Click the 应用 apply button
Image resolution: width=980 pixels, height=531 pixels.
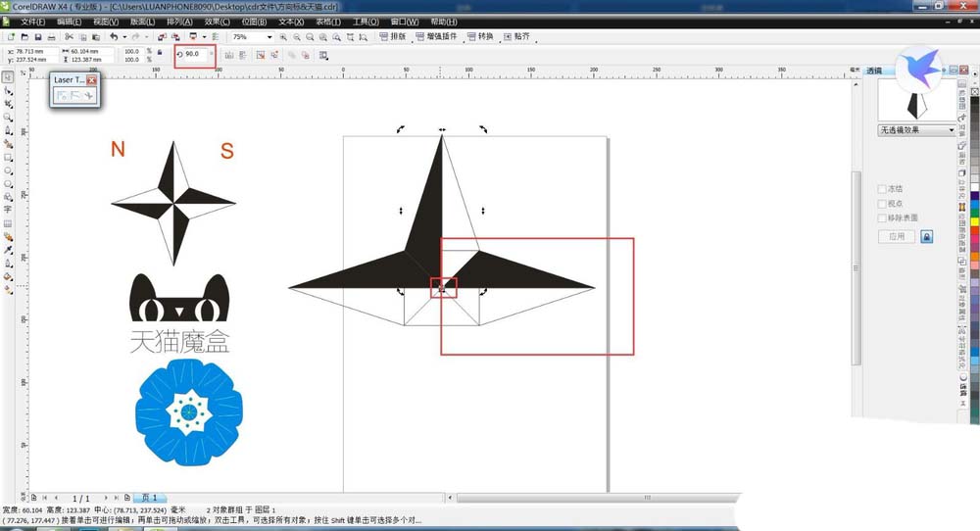(x=896, y=237)
